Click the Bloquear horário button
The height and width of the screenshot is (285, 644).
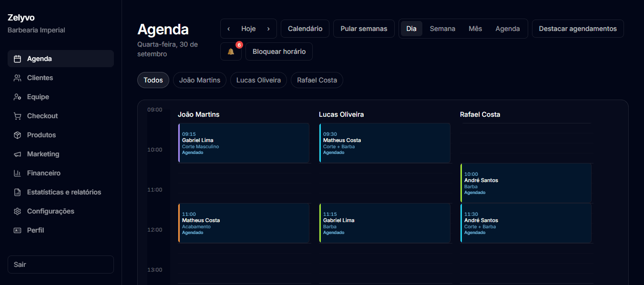pos(279,51)
